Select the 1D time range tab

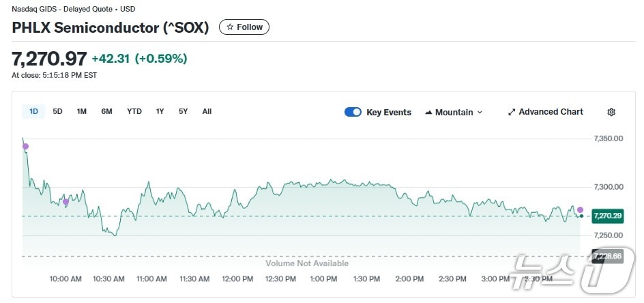coord(33,111)
